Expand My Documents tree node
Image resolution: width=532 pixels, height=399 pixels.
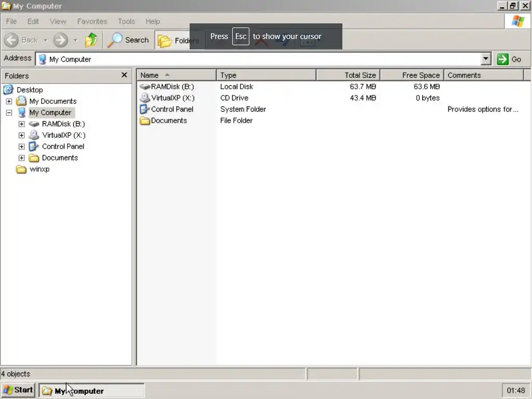[9, 101]
